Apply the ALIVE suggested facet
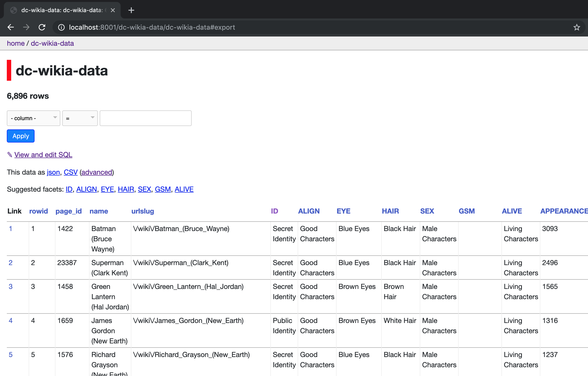 tap(184, 189)
